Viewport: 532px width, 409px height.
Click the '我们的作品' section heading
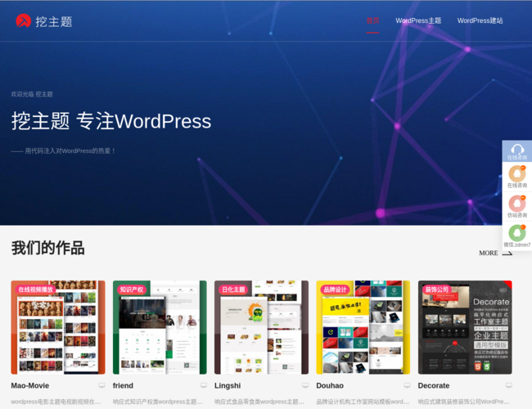coord(47,248)
